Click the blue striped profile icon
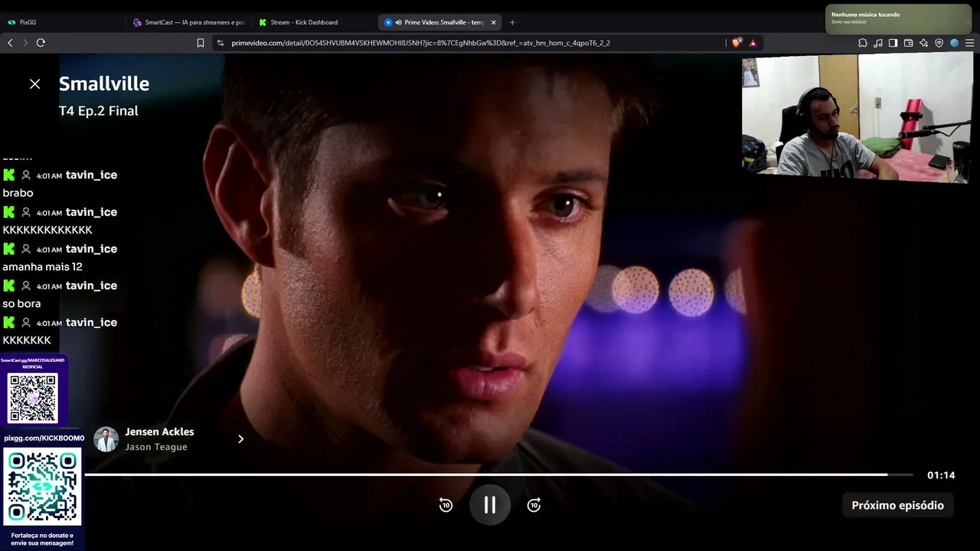 coord(954,43)
